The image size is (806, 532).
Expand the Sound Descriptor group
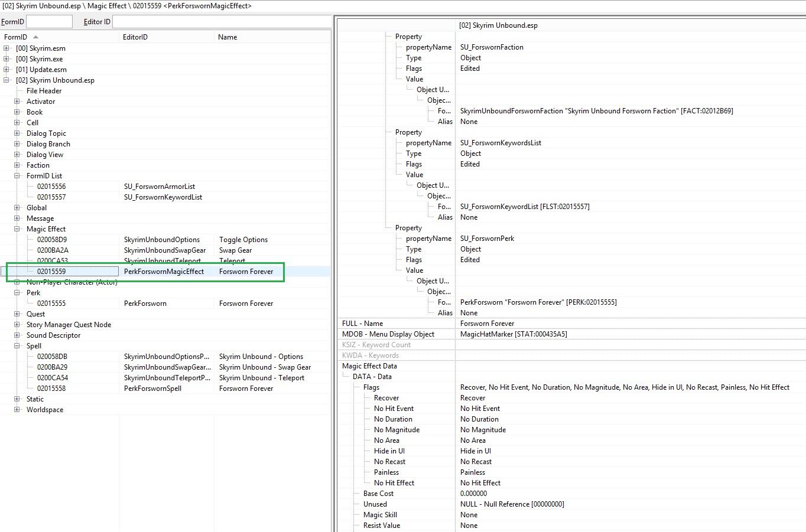click(x=17, y=335)
